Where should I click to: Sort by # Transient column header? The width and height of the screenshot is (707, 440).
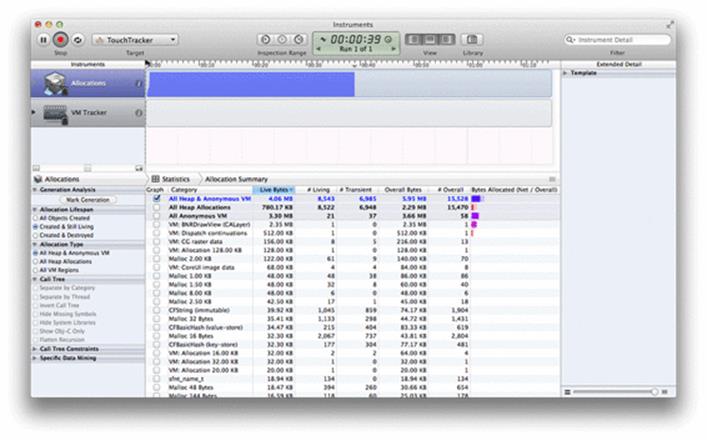[357, 190]
